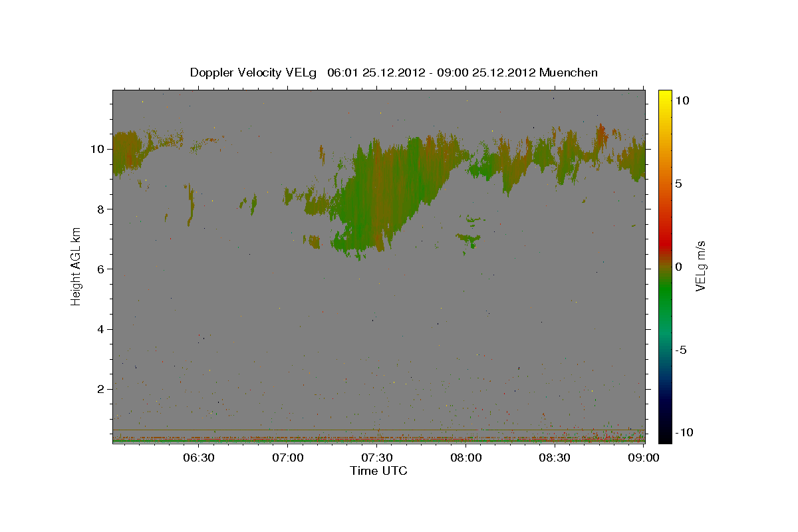Click the height tick label '6'
The image size is (798, 532).
(x=102, y=269)
